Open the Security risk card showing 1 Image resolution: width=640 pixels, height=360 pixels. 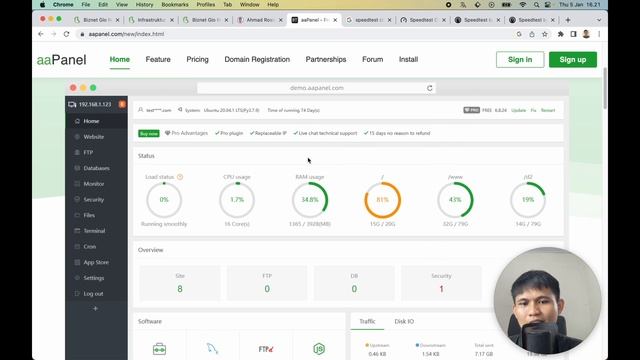(x=441, y=283)
